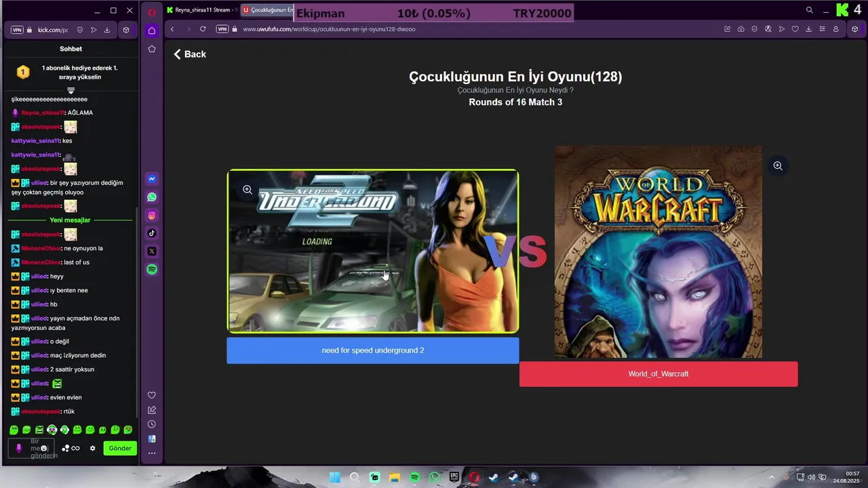
Task: Open Epic Games Launcher from taskbar
Action: click(454, 477)
